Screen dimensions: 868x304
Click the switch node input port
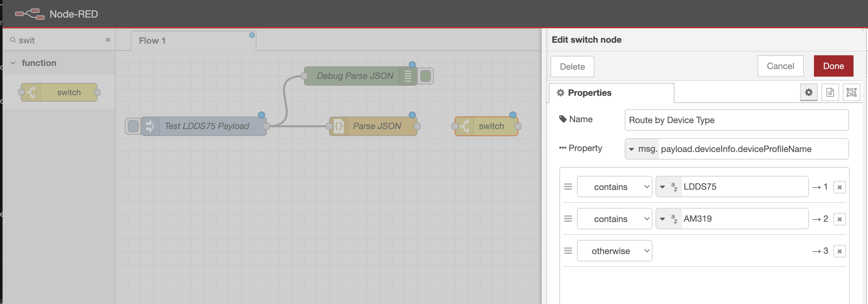click(455, 126)
